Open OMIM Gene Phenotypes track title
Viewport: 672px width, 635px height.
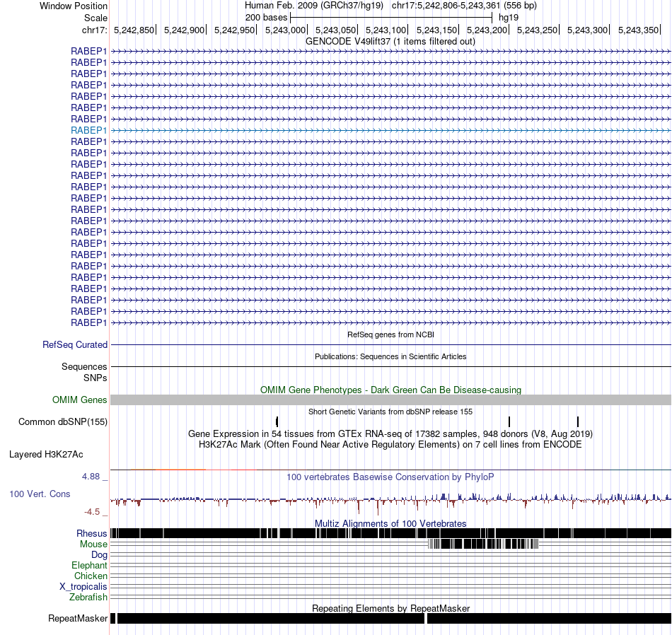point(391,390)
